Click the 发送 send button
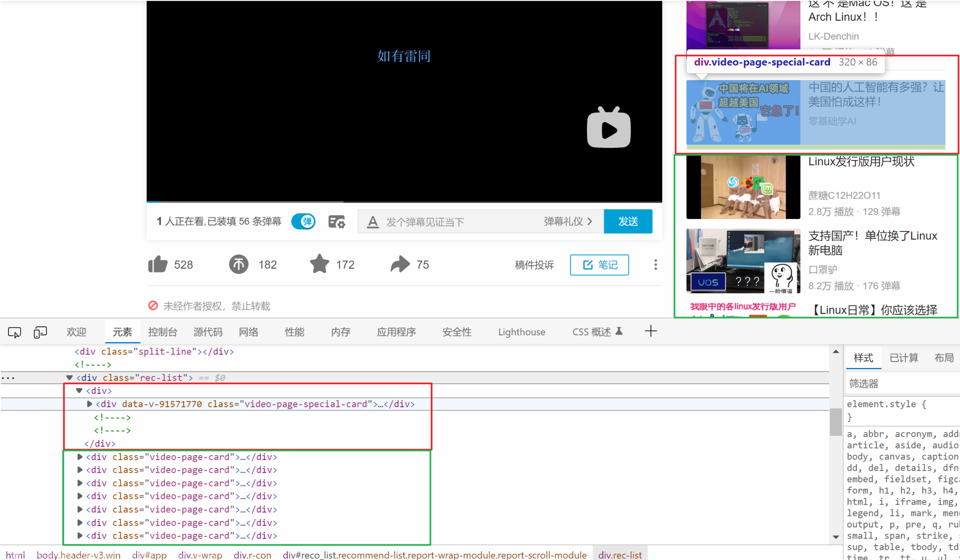The image size is (960, 560). (x=628, y=221)
